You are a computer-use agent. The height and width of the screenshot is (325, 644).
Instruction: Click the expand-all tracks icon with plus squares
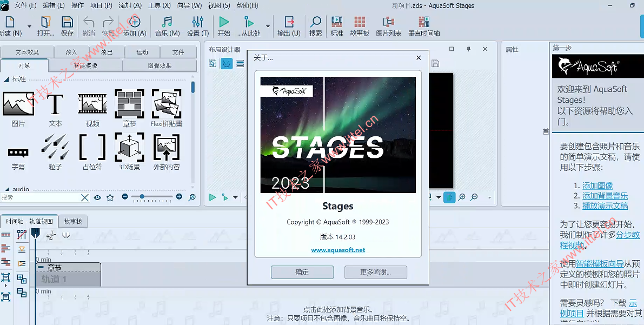point(22,280)
